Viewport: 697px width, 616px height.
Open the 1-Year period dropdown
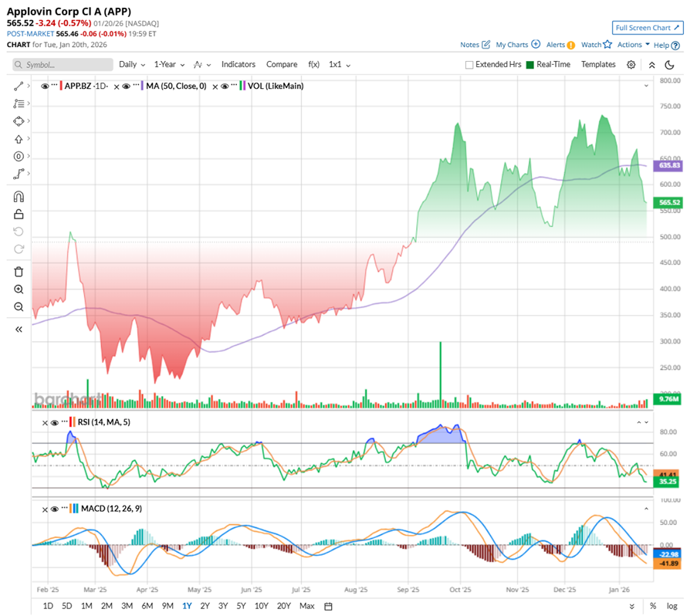point(169,64)
